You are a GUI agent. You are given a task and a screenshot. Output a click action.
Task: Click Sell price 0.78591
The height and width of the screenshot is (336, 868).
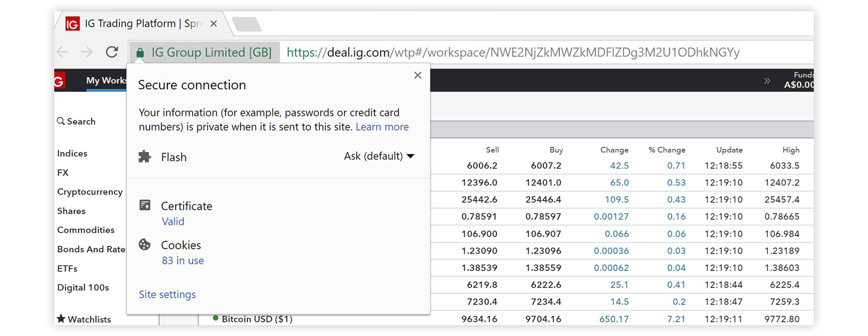(x=479, y=216)
